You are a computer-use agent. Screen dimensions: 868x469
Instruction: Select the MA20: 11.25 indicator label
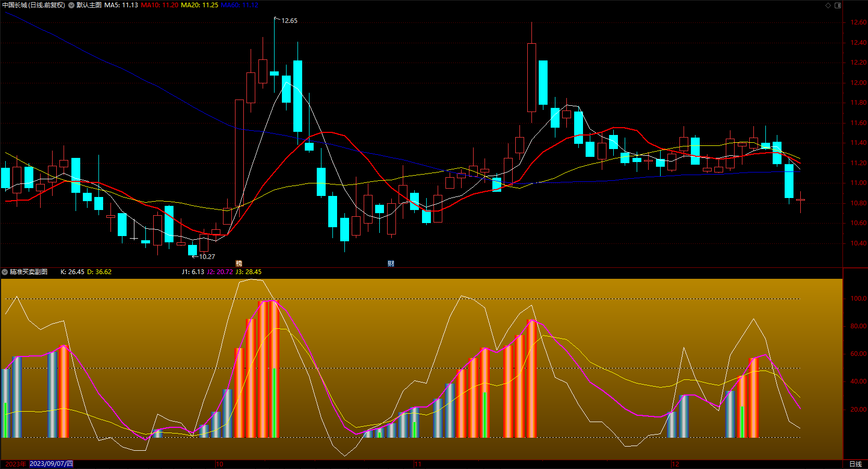[x=200, y=5]
